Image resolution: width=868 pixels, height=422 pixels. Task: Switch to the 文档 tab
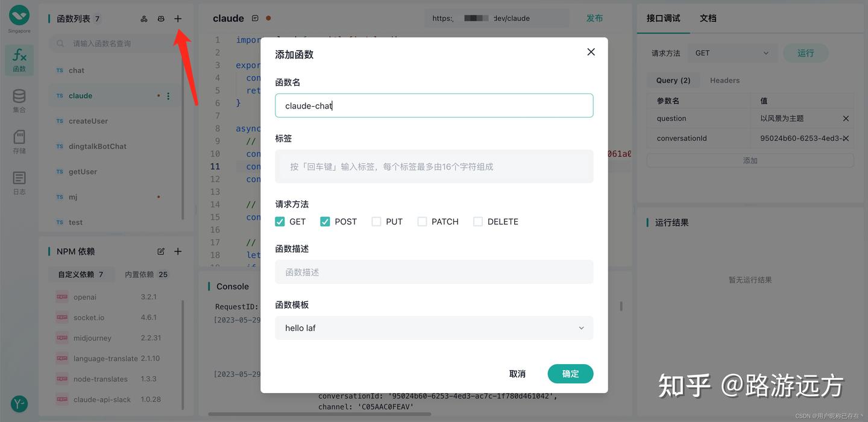(x=708, y=18)
